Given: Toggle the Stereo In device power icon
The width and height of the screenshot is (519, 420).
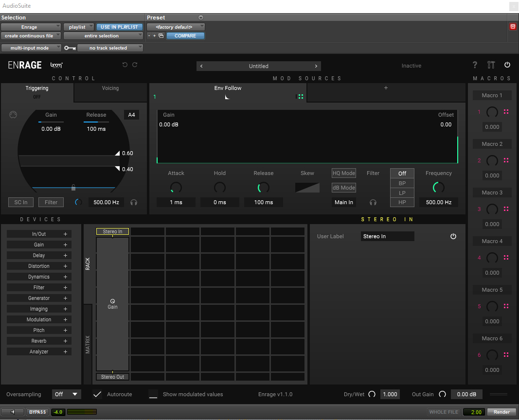Looking at the screenshot, I should (453, 236).
